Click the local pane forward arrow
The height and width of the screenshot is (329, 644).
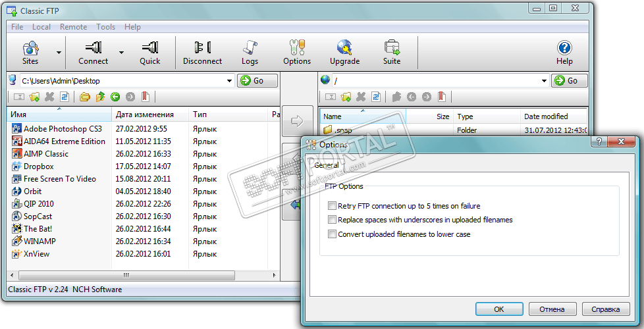pyautogui.click(x=130, y=97)
